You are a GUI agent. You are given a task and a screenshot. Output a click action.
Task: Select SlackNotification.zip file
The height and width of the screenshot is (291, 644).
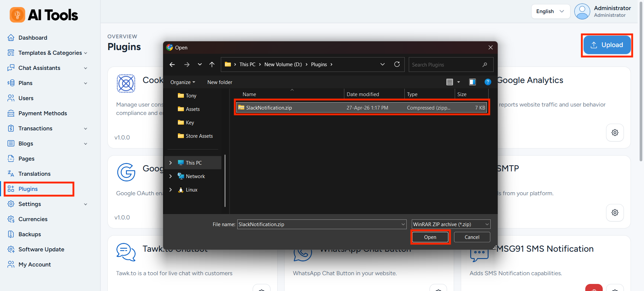click(x=362, y=108)
